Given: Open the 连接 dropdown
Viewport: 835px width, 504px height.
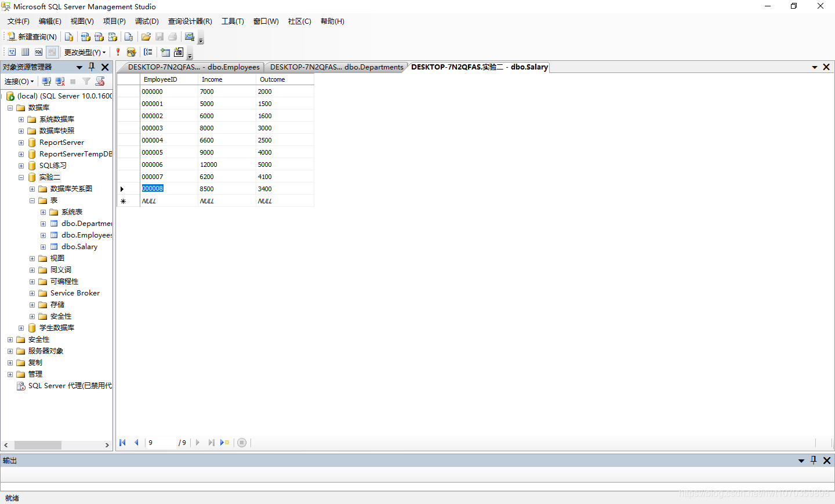Looking at the screenshot, I should point(19,82).
